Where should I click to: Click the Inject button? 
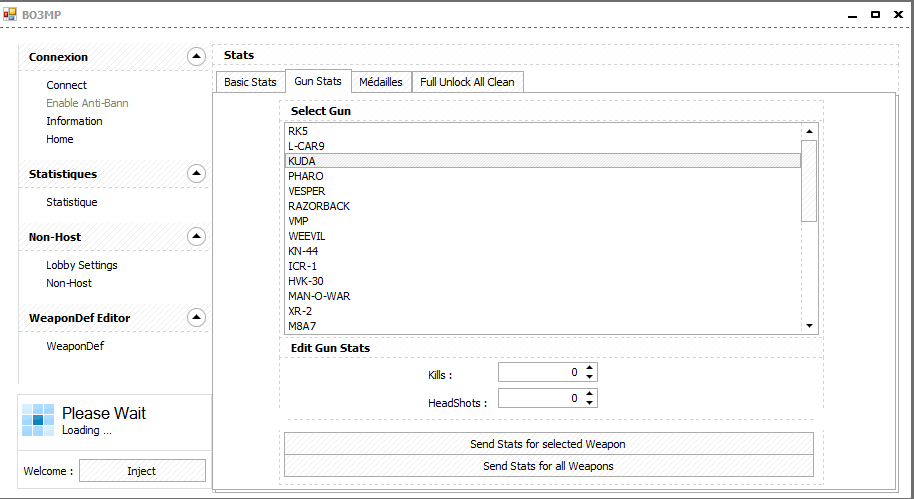point(142,471)
